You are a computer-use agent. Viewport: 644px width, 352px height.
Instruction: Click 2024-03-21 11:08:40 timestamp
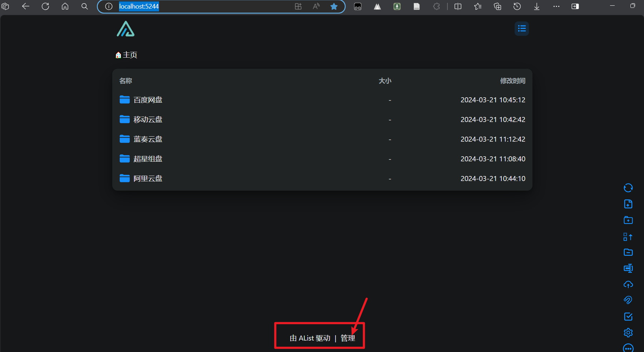pos(493,159)
